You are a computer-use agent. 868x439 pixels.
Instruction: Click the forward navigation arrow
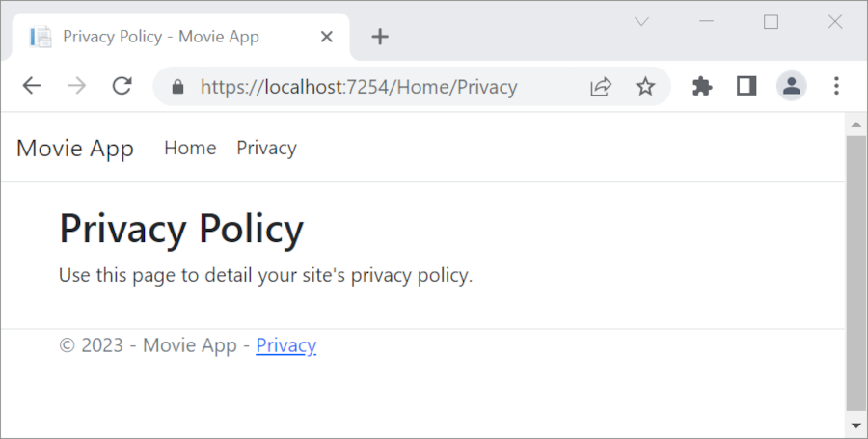coord(77,86)
